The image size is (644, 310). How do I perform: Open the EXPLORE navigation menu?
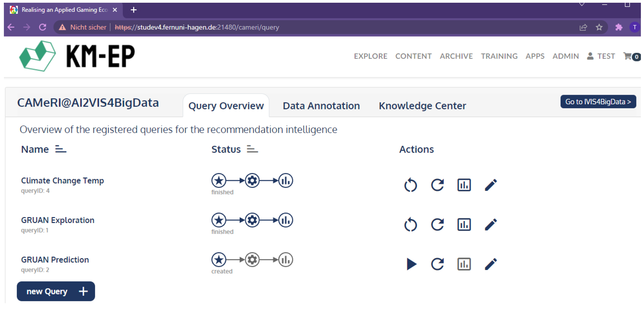coord(370,56)
